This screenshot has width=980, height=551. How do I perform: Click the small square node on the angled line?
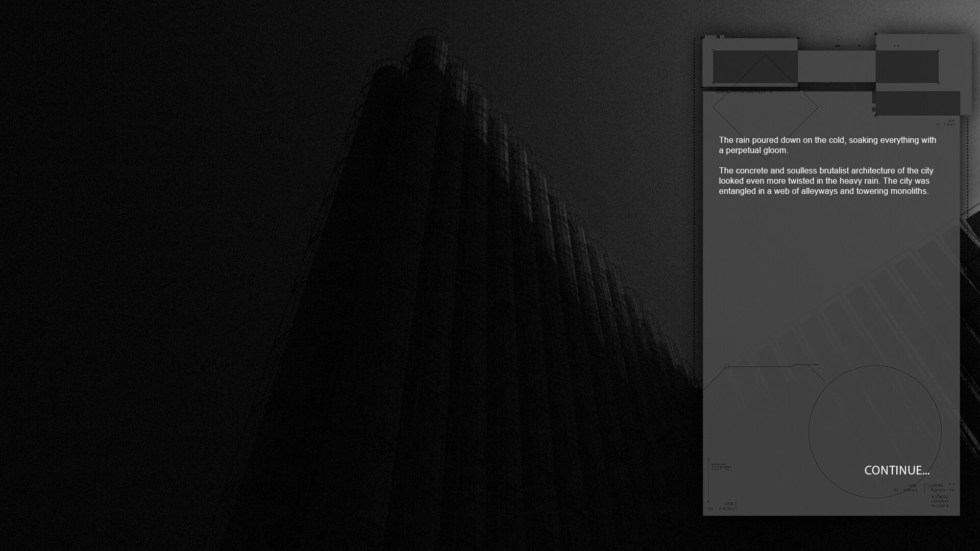click(x=727, y=366)
